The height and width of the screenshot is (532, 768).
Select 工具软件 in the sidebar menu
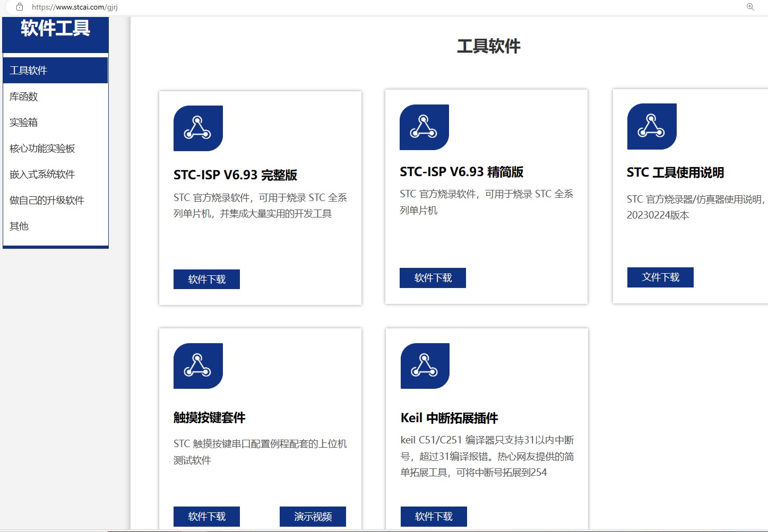tap(55, 71)
